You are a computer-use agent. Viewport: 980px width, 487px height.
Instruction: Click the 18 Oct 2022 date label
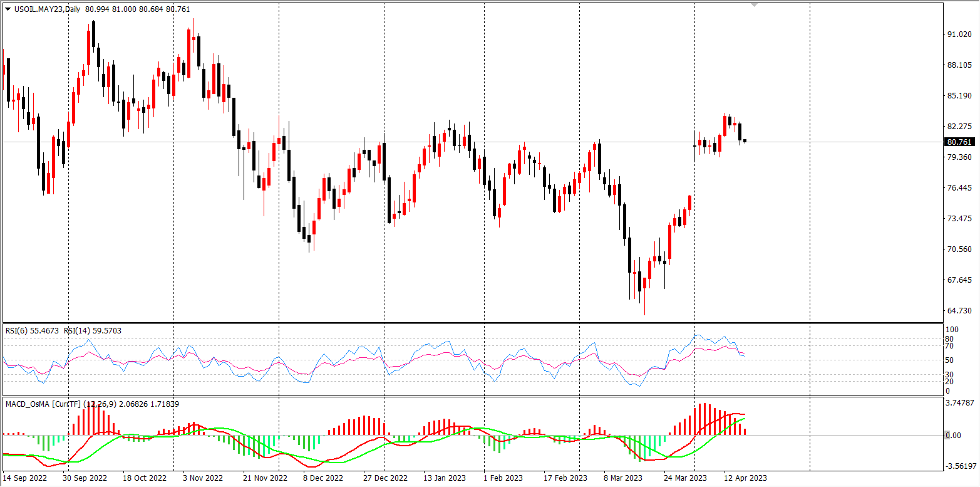click(x=145, y=478)
